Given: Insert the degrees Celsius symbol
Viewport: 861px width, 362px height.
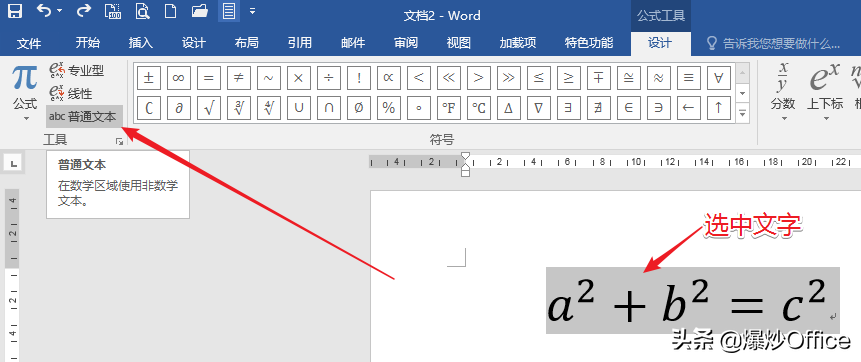Looking at the screenshot, I should (x=478, y=108).
